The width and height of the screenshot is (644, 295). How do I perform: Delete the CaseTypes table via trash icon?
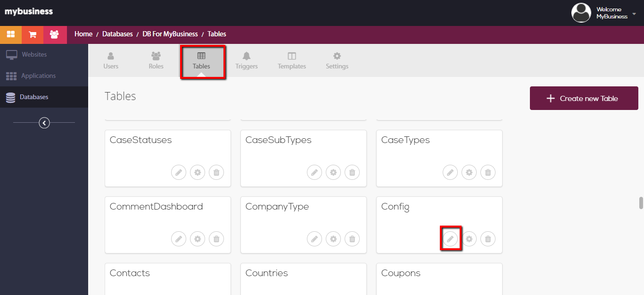(x=488, y=172)
